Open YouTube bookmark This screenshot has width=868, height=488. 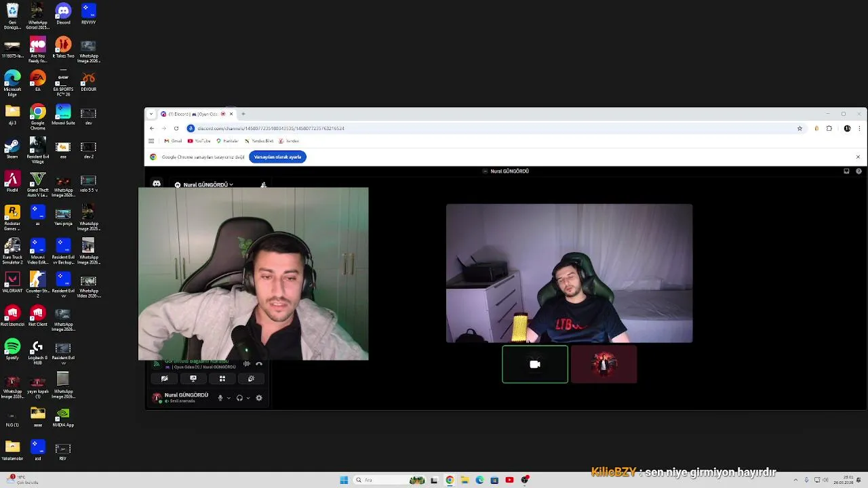[199, 141]
